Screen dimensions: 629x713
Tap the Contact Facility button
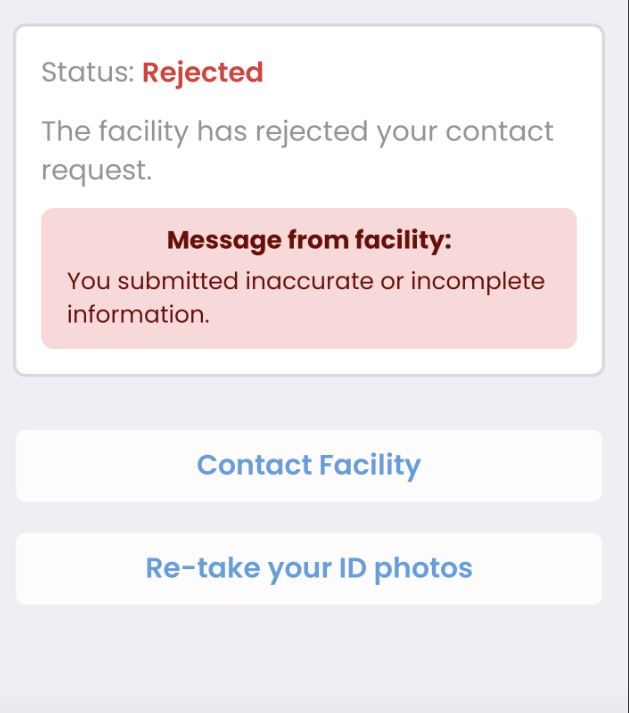coord(309,466)
